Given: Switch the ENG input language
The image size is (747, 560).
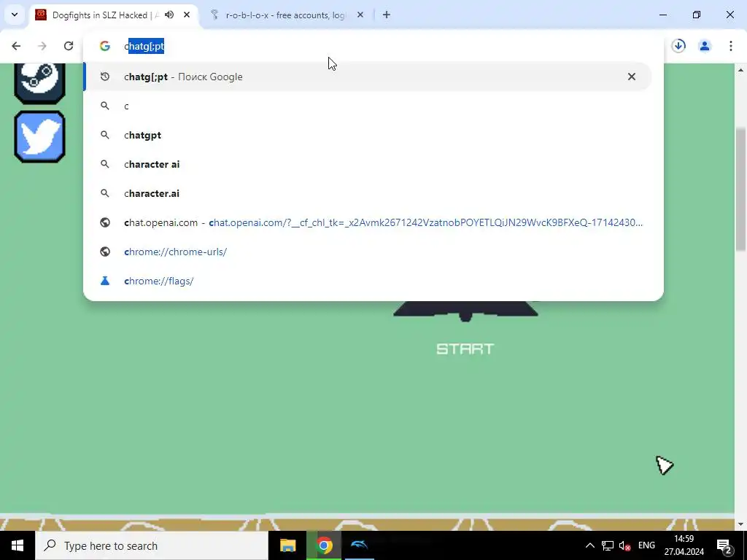Looking at the screenshot, I should click(x=646, y=545).
